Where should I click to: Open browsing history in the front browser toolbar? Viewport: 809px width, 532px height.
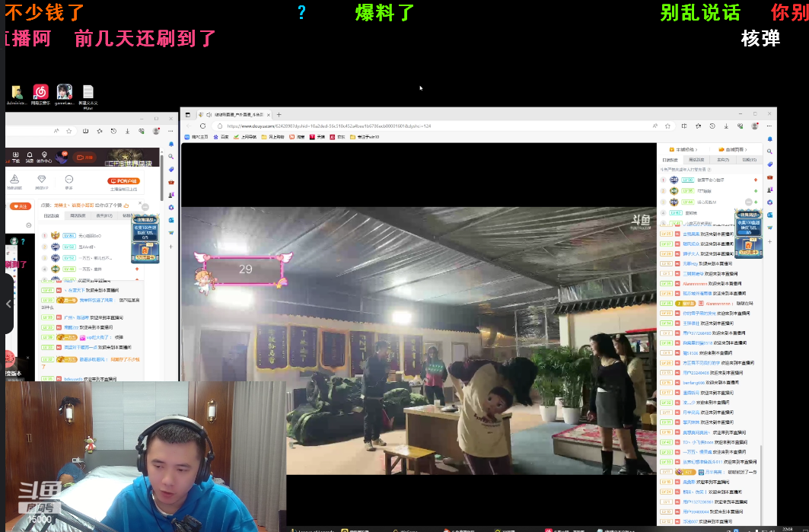tap(712, 126)
